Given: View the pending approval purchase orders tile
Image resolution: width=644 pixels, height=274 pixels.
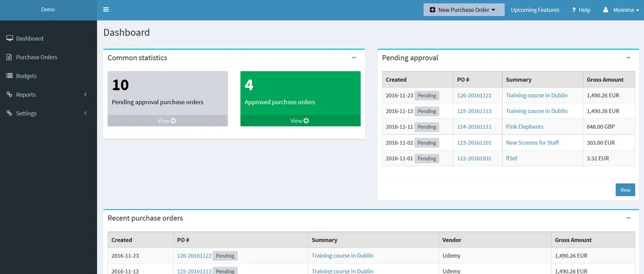Looking at the screenshot, I should click(x=167, y=121).
